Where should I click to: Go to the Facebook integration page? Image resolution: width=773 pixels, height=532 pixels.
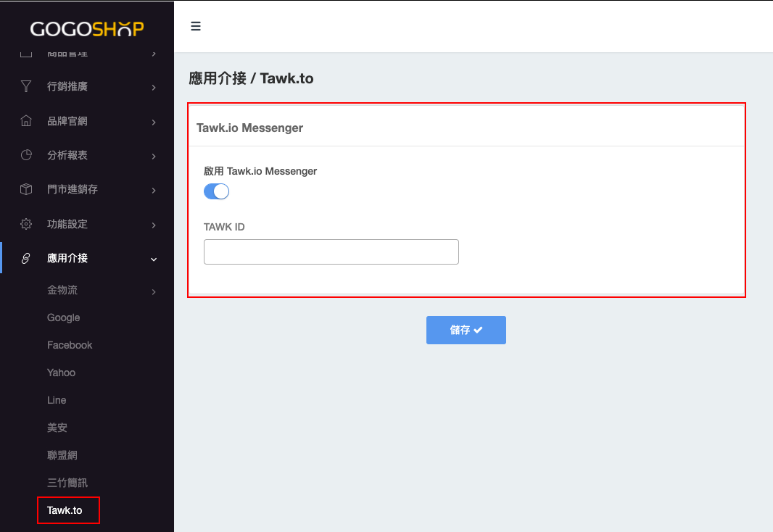70,345
